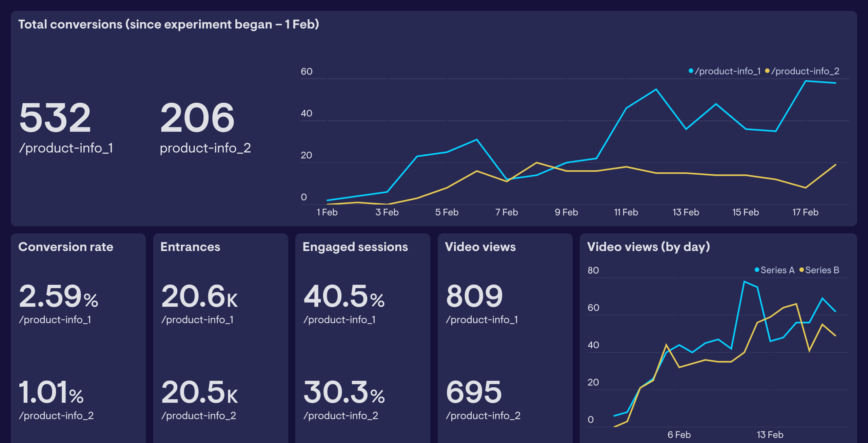This screenshot has width=868, height=443.
Task: Click the Series B legend dot
Action: (802, 270)
